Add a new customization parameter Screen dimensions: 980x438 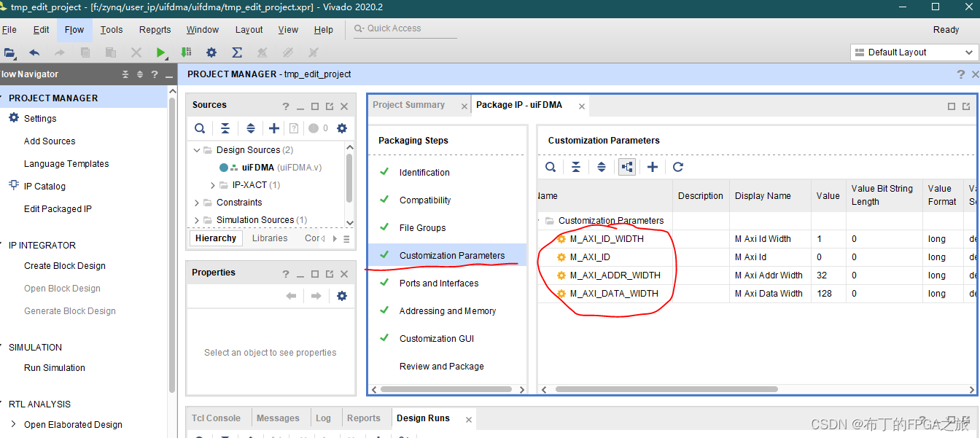(x=653, y=167)
